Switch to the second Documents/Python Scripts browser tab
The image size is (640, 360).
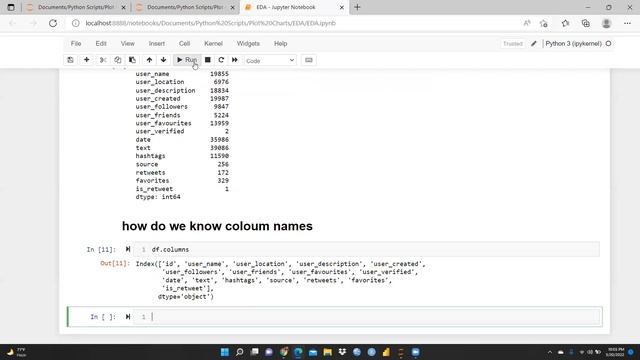(x=185, y=7)
